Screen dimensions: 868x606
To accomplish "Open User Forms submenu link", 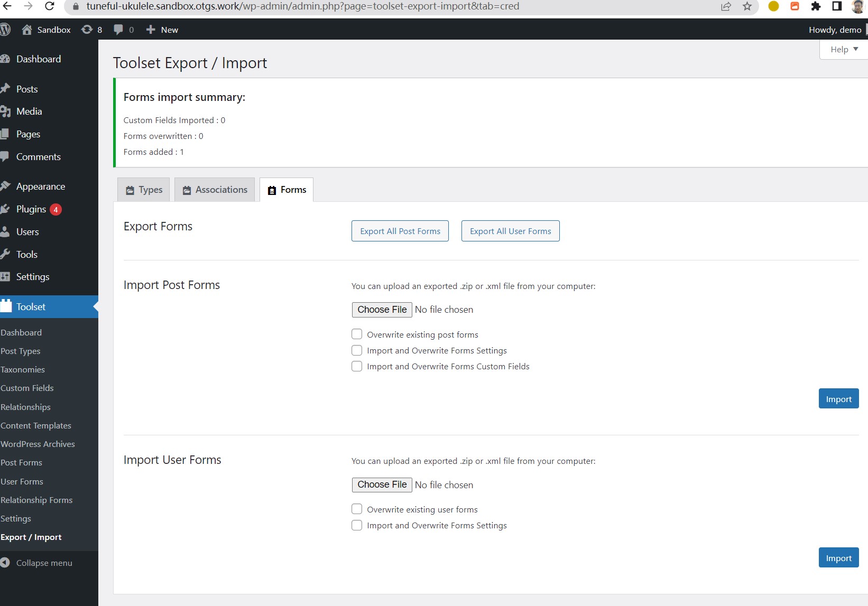I will tap(22, 481).
